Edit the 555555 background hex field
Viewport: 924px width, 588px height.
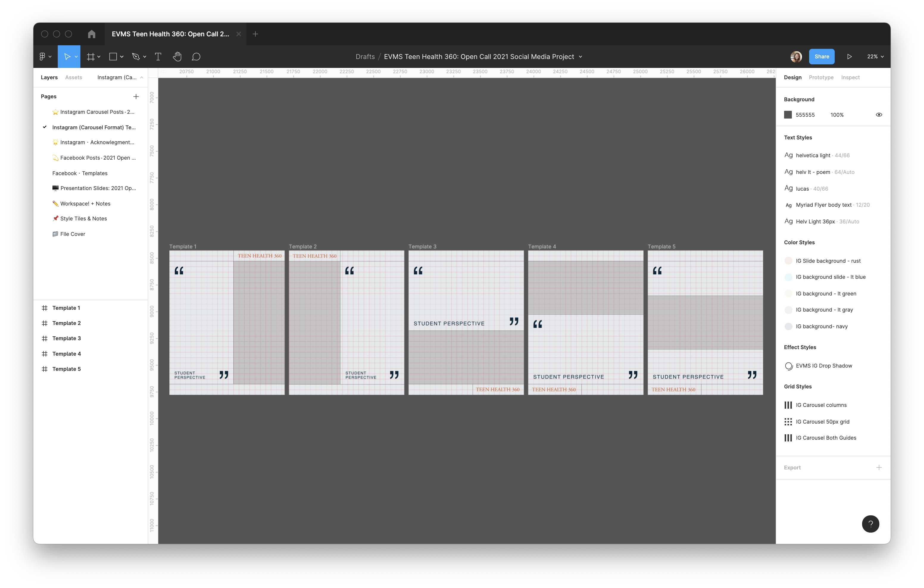tap(805, 115)
